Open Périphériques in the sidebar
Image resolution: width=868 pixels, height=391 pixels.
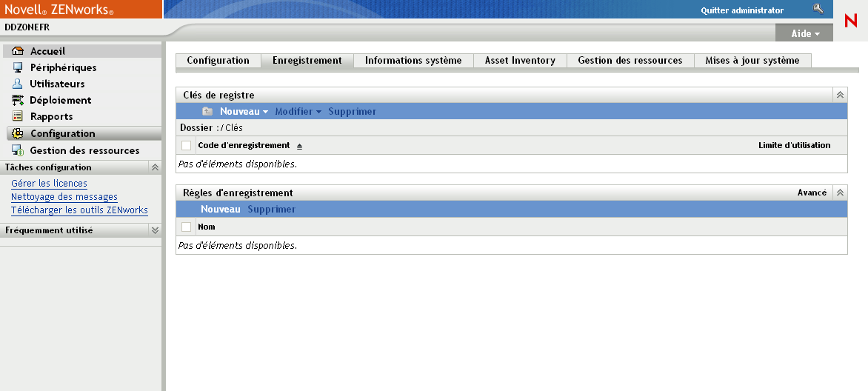point(64,67)
